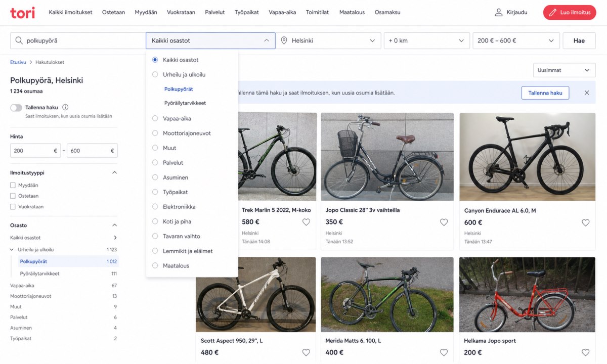Click the minimum price field showing 200
This screenshot has width=607, height=364.
[35, 151]
